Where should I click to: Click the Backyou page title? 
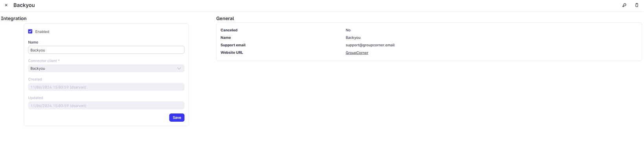tap(24, 5)
